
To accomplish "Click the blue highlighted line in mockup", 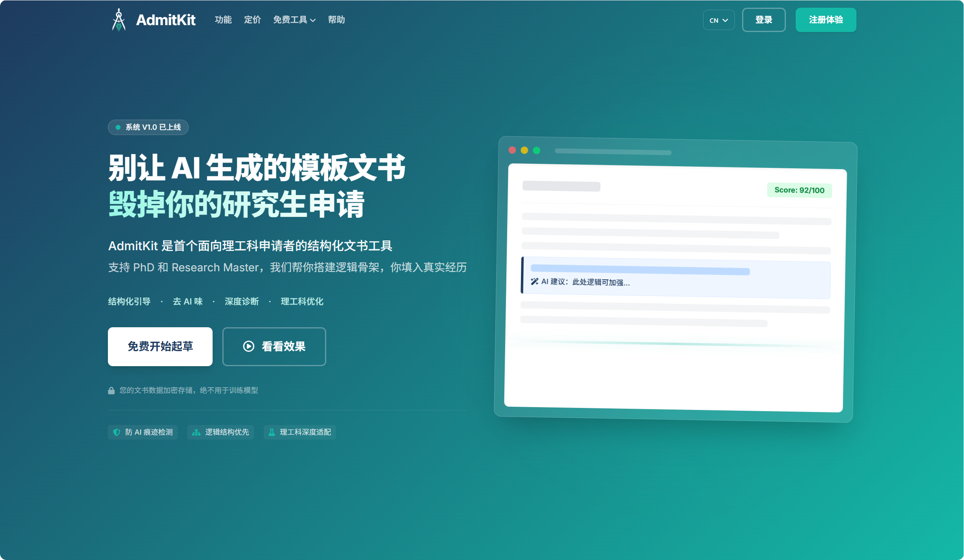I will coord(640,270).
